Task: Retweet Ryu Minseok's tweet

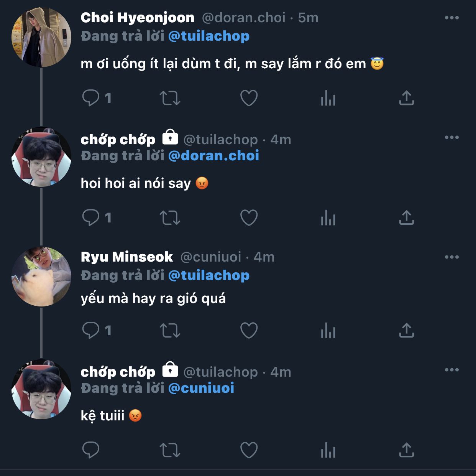Action: pyautogui.click(x=170, y=330)
